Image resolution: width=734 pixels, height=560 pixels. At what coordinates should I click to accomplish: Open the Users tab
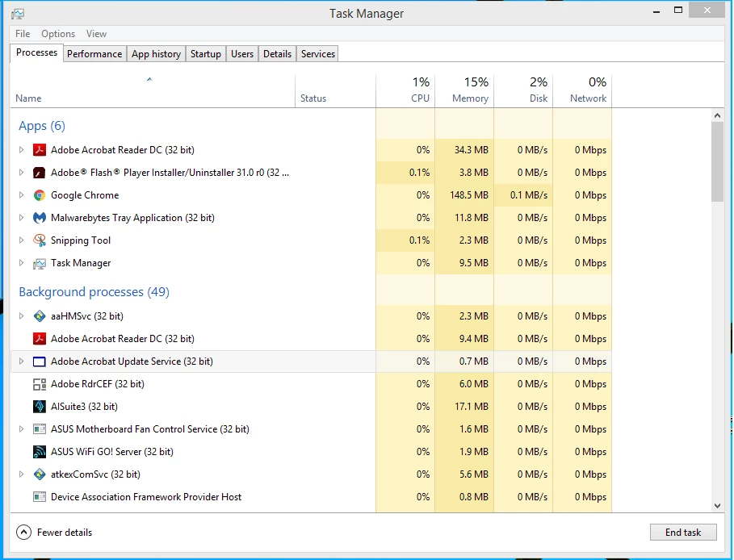(x=242, y=54)
